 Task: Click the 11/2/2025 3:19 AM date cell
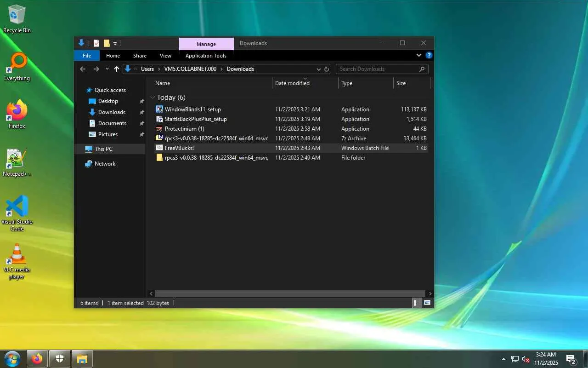click(298, 119)
